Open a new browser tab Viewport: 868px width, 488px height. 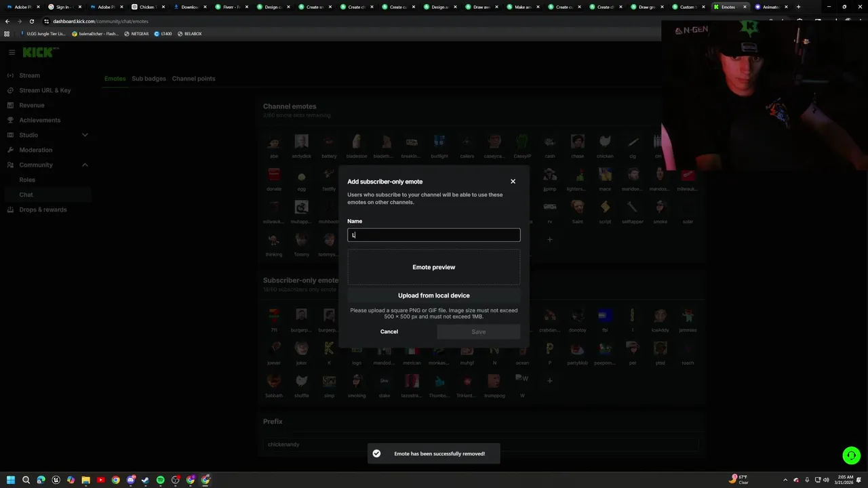798,7
